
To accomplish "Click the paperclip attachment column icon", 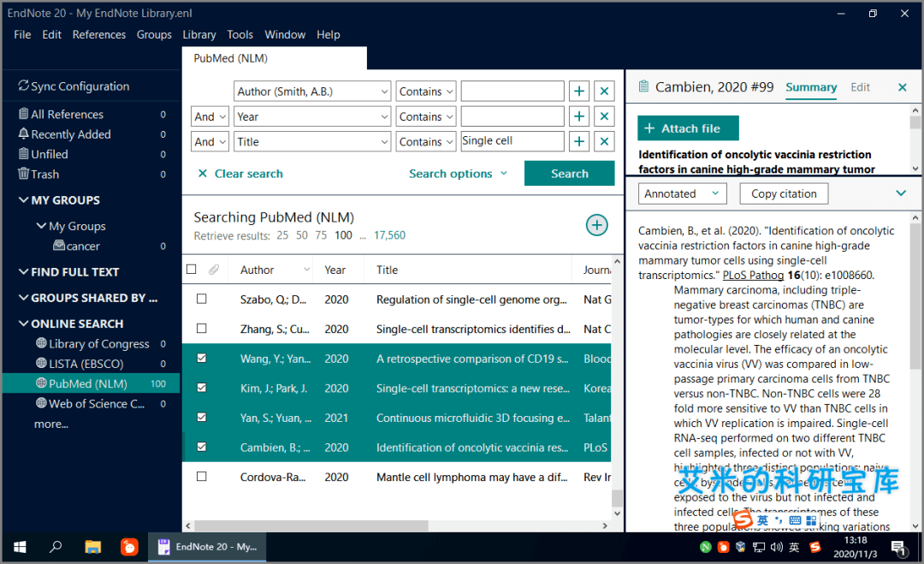I will 214,270.
